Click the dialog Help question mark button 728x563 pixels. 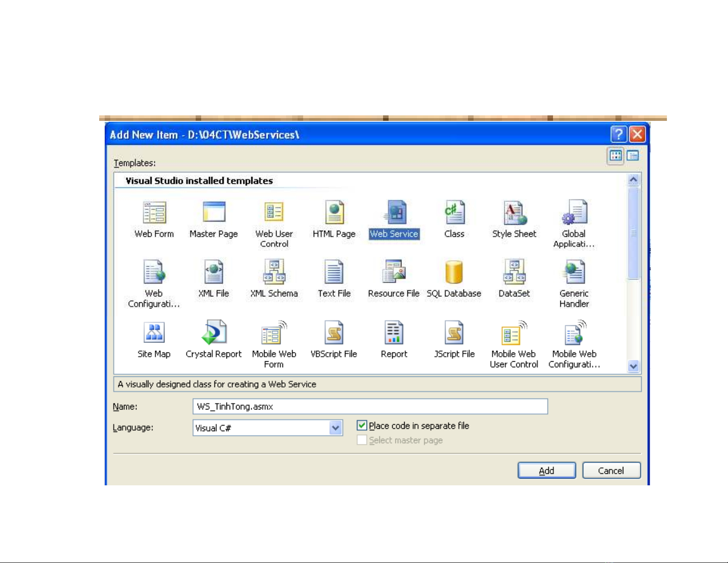(x=619, y=135)
